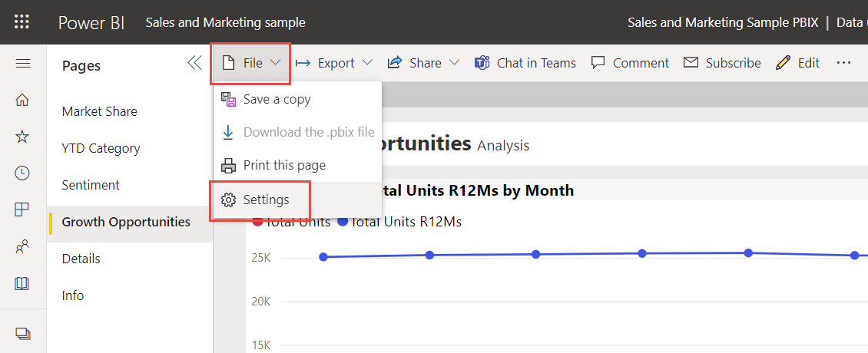
Task: Click the Subscribe button
Action: (x=722, y=63)
